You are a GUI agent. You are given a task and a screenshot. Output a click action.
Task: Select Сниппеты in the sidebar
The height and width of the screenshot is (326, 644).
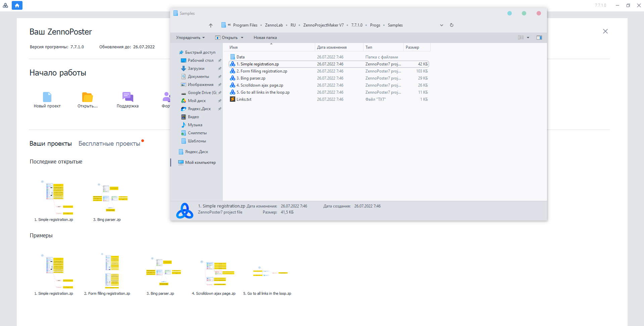click(x=197, y=133)
